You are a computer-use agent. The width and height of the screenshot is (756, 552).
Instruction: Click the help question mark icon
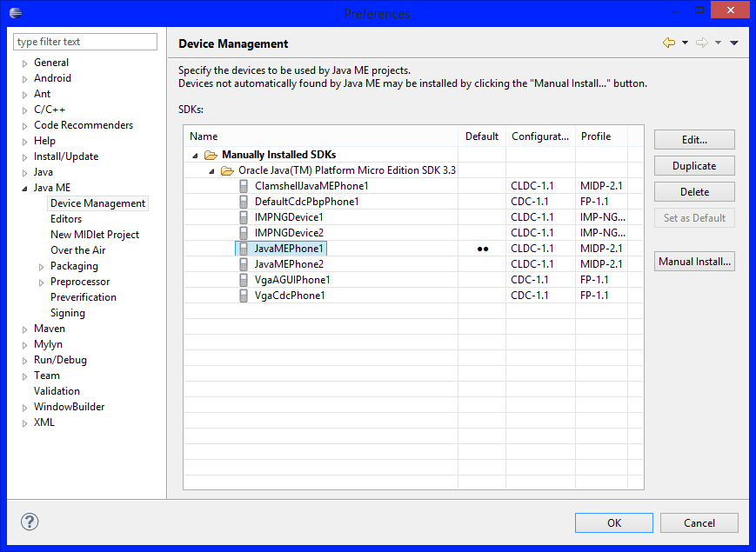tap(30, 522)
